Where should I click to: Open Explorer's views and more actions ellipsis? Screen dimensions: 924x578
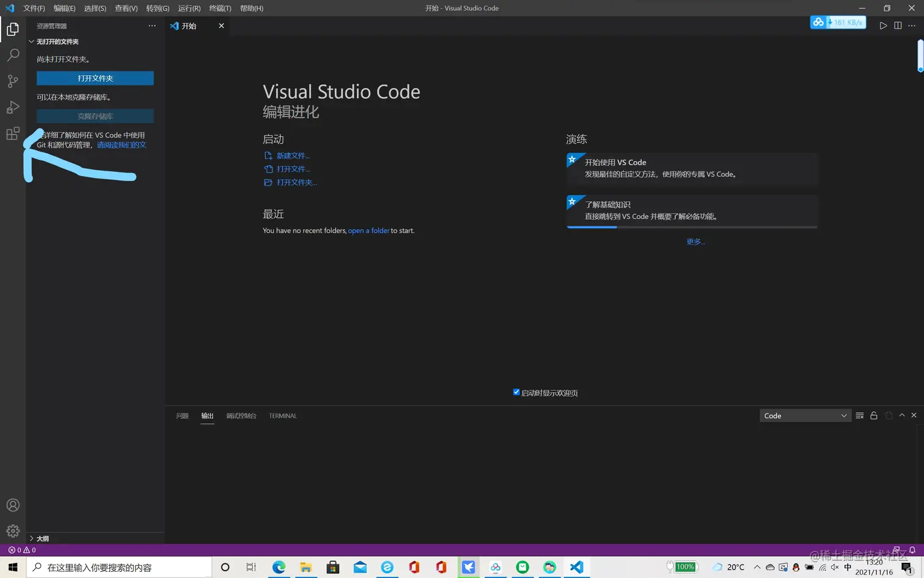152,26
